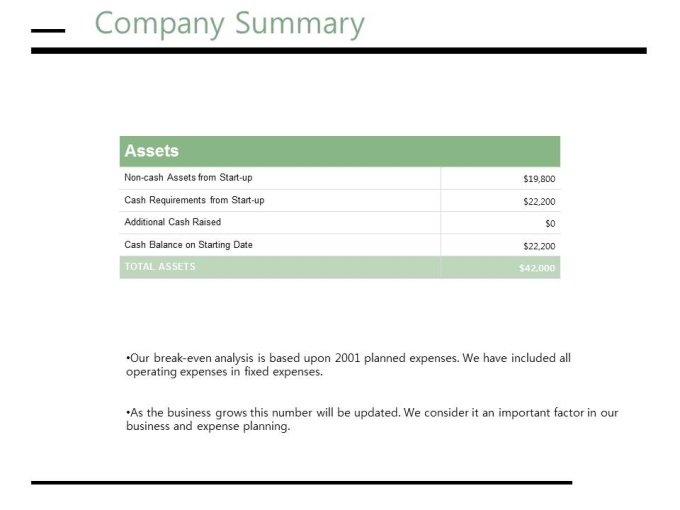680x510 pixels.
Task: Click the Company Summary slide title
Action: (229, 24)
